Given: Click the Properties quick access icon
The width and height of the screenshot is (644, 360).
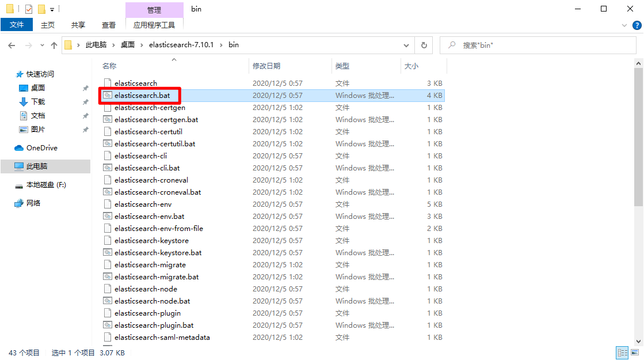Looking at the screenshot, I should [x=29, y=9].
